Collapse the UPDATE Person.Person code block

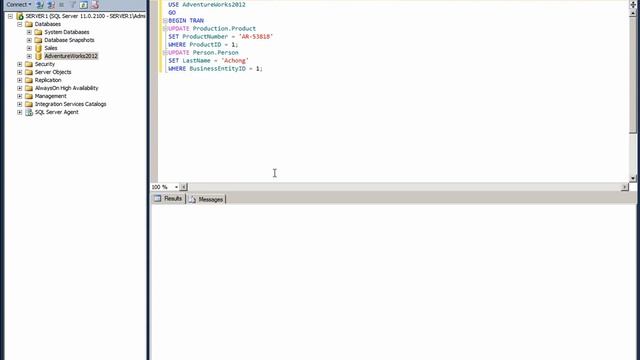[165, 53]
